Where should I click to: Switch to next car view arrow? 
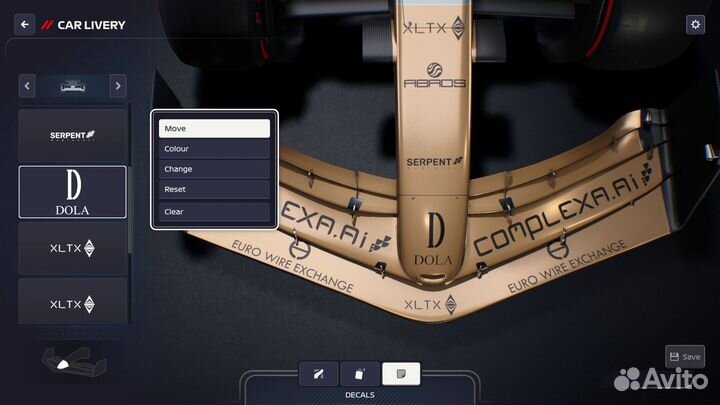click(118, 86)
